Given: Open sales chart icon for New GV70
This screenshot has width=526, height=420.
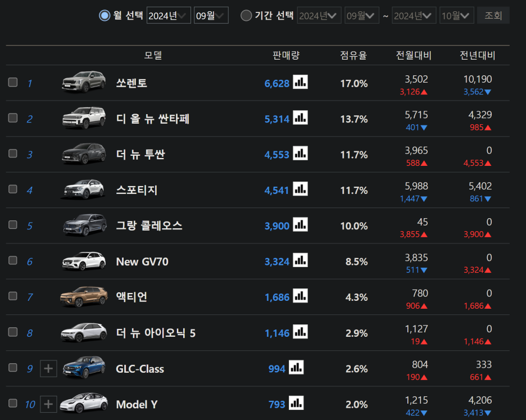Looking at the screenshot, I should (x=300, y=260).
